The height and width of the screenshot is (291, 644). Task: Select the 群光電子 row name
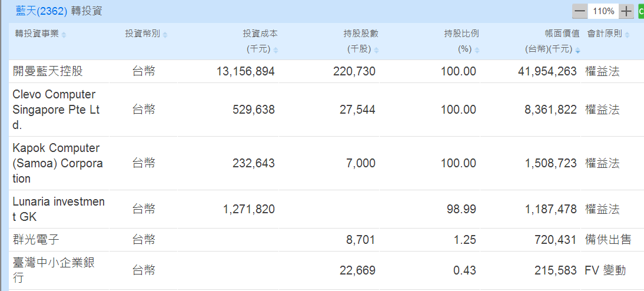click(36, 239)
